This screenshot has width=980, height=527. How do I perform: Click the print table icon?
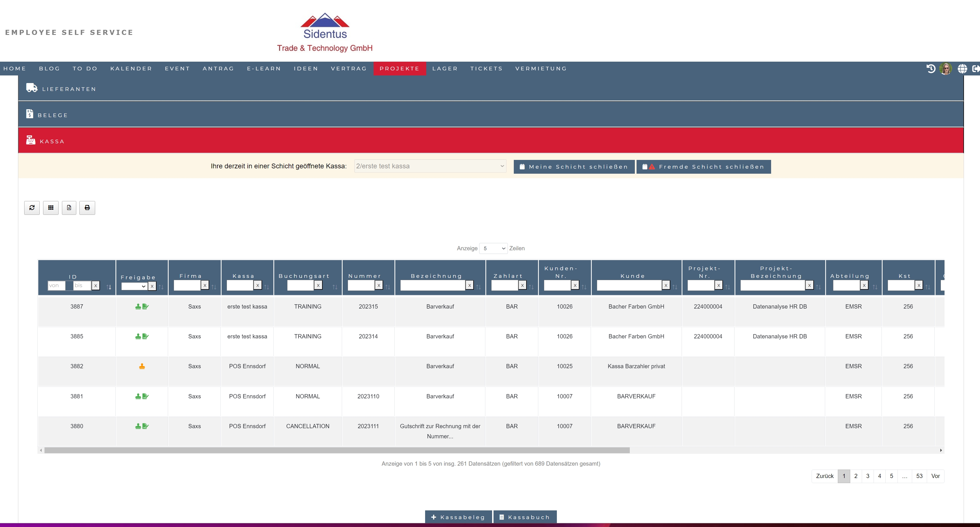tap(87, 208)
